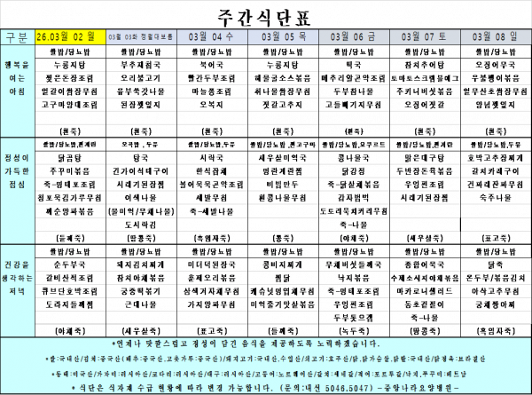Select the 한식잡채 cell
The width and height of the screenshot is (532, 395).
pyautogui.click(x=211, y=171)
